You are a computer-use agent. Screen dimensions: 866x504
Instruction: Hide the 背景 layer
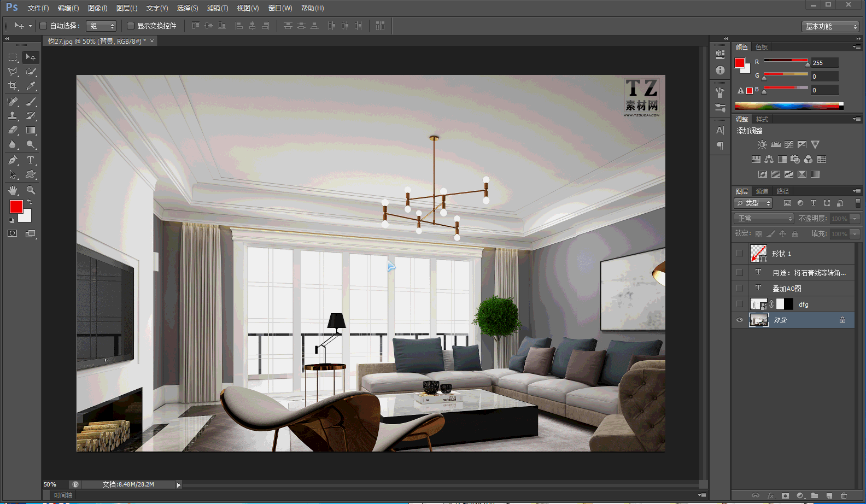(x=740, y=320)
